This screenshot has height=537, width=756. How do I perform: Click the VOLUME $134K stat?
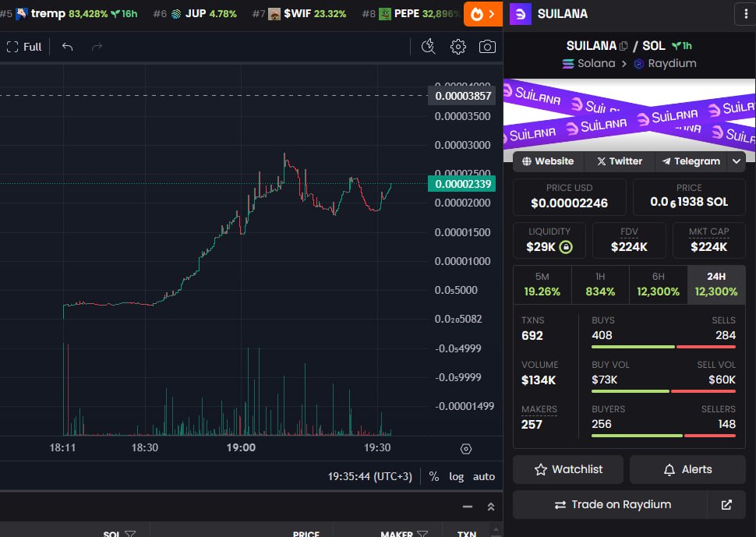539,373
